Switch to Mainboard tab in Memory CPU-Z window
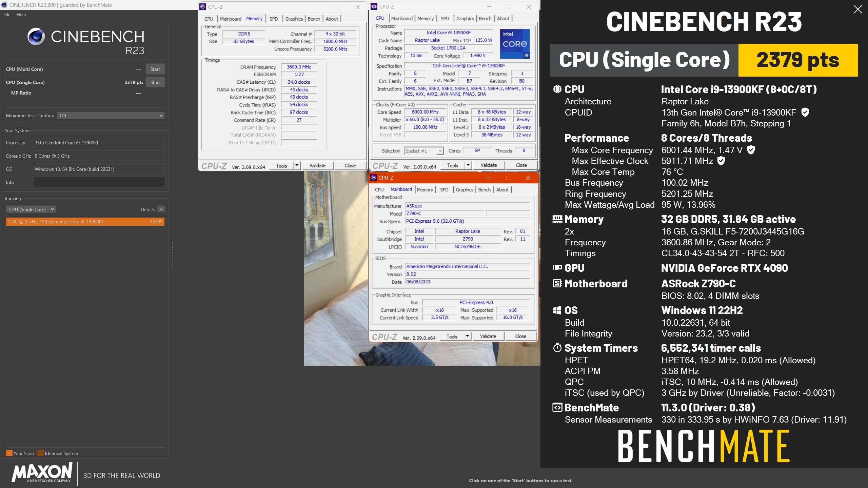This screenshot has height=488, width=868. pyautogui.click(x=231, y=19)
